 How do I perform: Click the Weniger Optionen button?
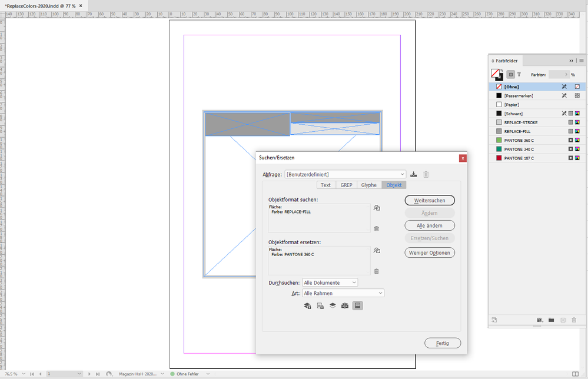point(430,253)
